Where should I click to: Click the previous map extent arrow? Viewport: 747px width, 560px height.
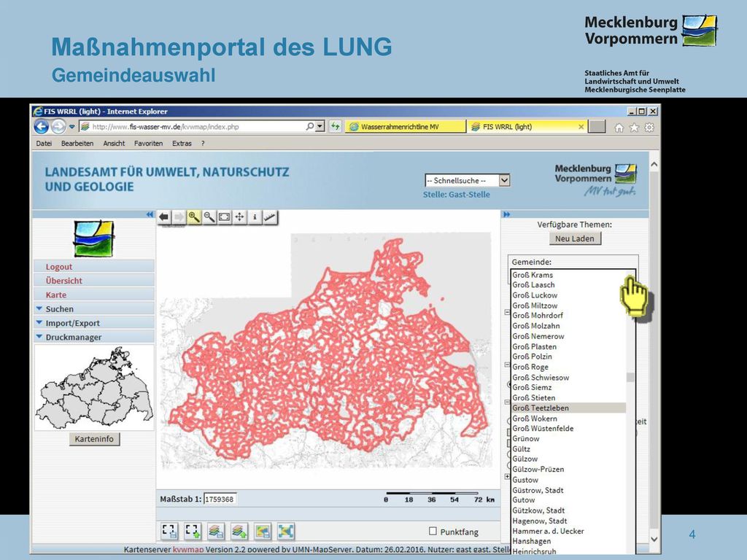tap(164, 217)
